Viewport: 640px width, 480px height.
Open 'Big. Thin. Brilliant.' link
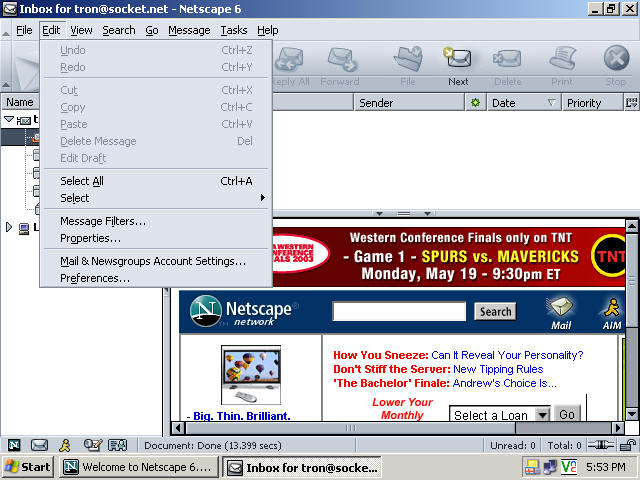click(242, 416)
